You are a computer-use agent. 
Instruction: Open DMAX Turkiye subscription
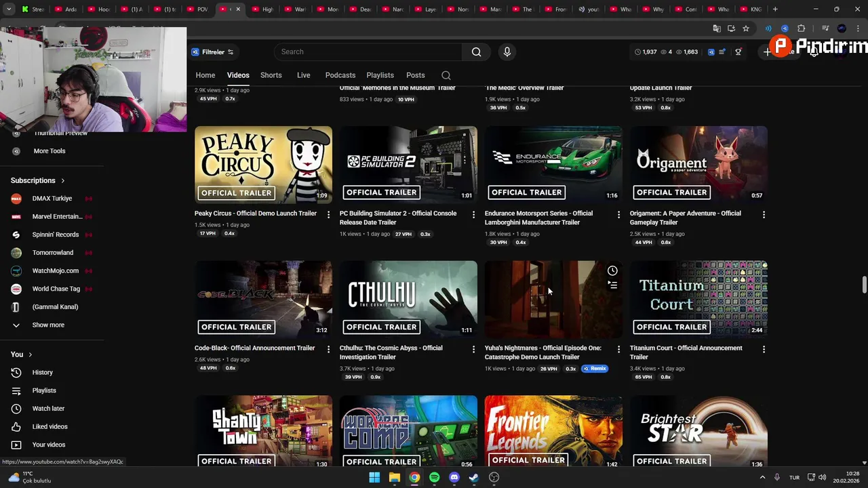click(52, 199)
